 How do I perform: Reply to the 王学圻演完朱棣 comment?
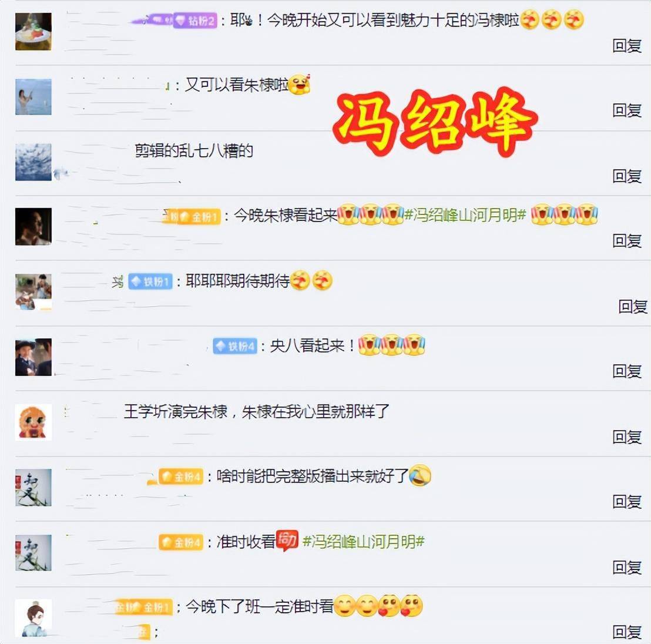point(627,437)
